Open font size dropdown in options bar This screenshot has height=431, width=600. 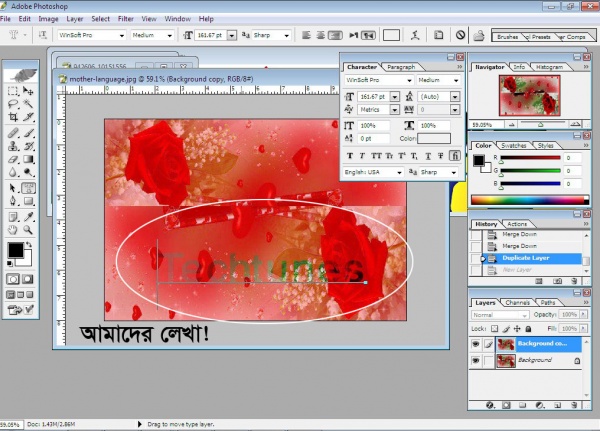[232, 35]
